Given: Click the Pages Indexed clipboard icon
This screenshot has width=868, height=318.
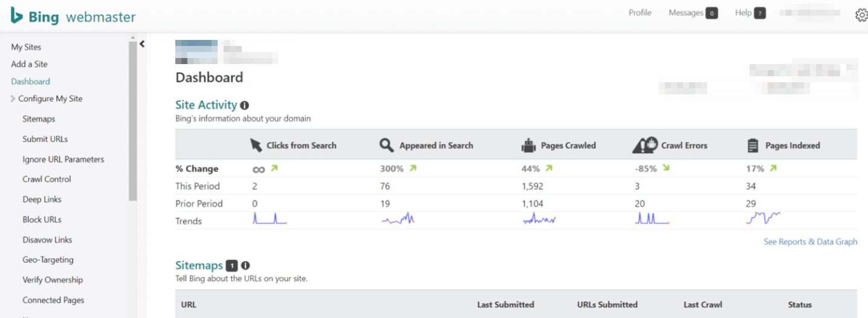Looking at the screenshot, I should pyautogui.click(x=753, y=145).
